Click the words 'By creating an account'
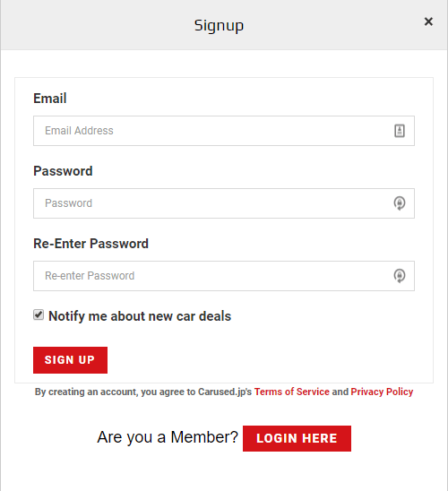 point(86,392)
